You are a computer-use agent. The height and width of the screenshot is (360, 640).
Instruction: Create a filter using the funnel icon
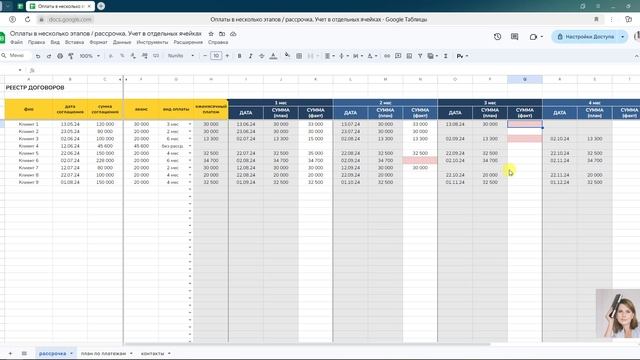click(x=420, y=56)
